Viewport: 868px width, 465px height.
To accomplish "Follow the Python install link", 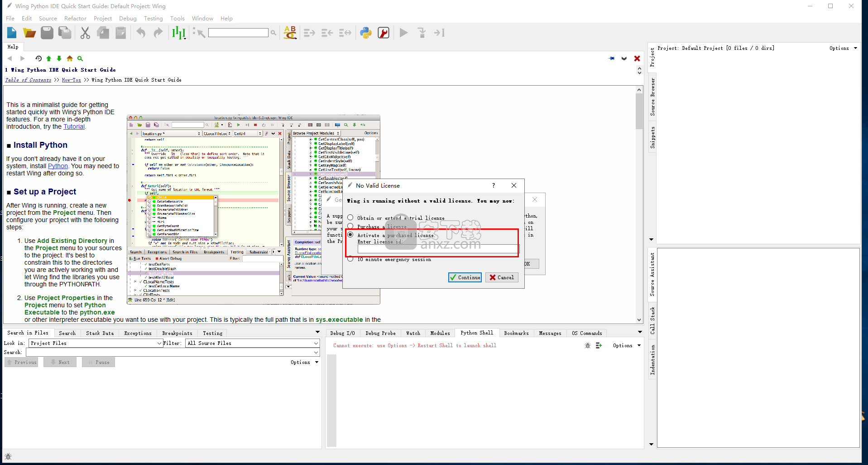I will (58, 166).
